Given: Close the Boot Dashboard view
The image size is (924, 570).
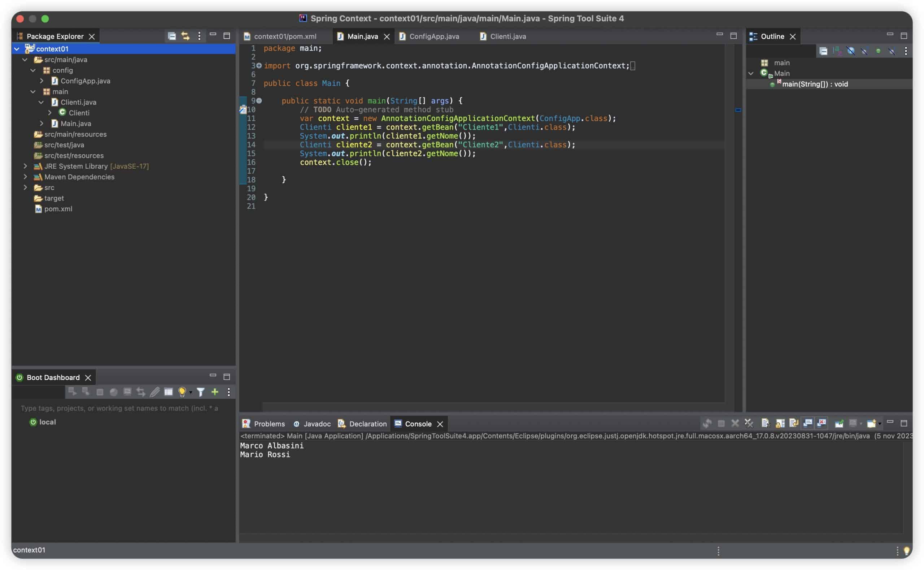Looking at the screenshot, I should tap(88, 378).
